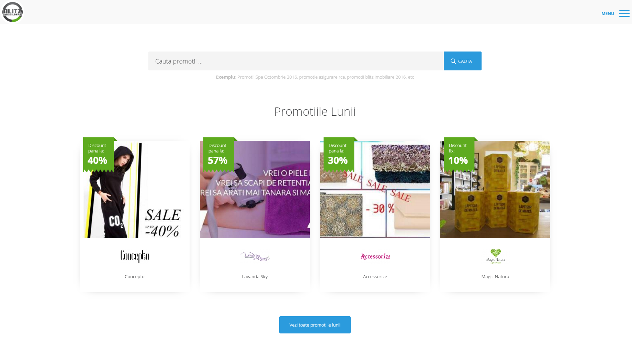The height and width of the screenshot is (364, 632).
Task: Click the MENU label
Action: tap(608, 14)
